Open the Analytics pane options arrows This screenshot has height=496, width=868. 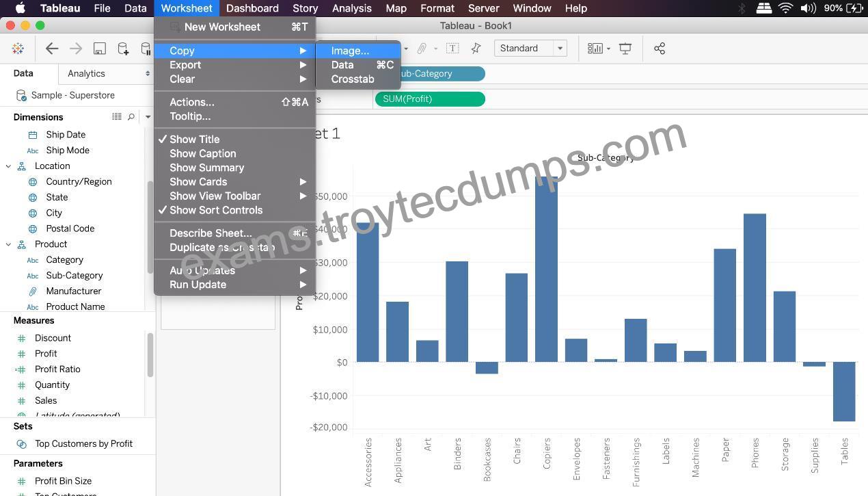click(x=148, y=73)
